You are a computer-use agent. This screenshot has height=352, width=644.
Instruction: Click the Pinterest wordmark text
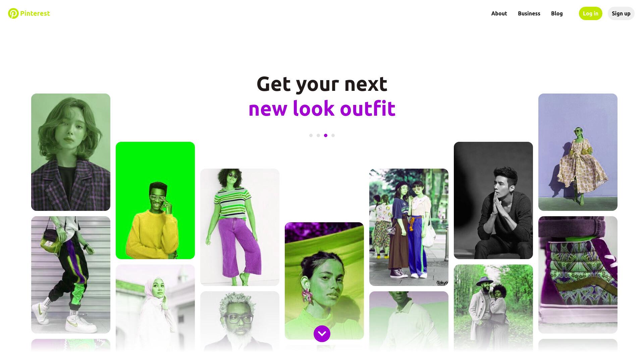coord(35,13)
